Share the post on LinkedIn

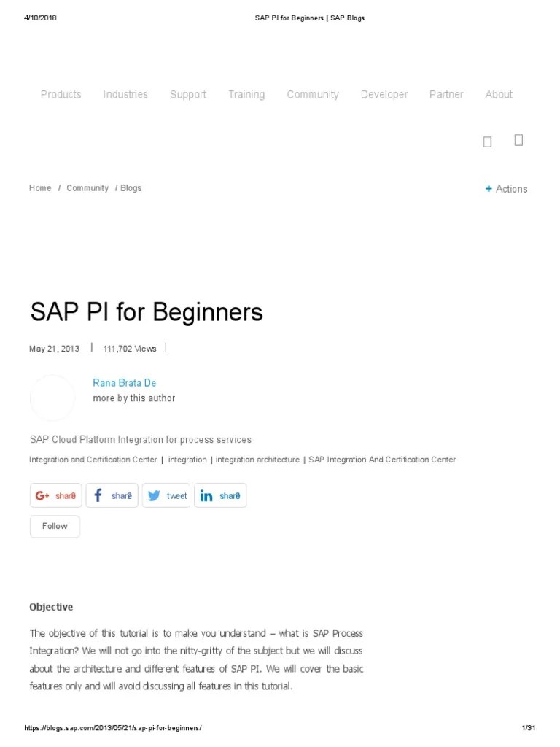pyautogui.click(x=220, y=495)
